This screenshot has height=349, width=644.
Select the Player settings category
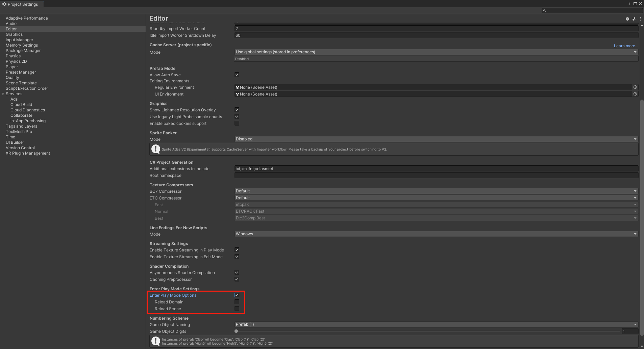pyautogui.click(x=12, y=66)
